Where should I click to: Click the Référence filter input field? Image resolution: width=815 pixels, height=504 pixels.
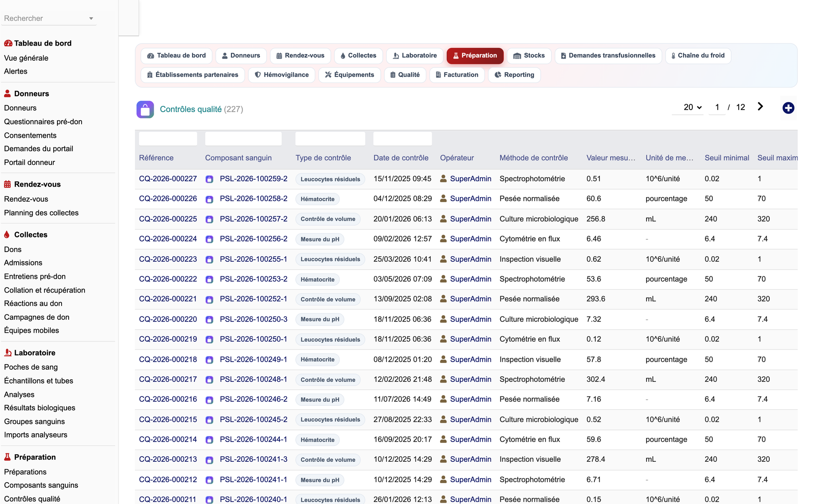(x=168, y=139)
